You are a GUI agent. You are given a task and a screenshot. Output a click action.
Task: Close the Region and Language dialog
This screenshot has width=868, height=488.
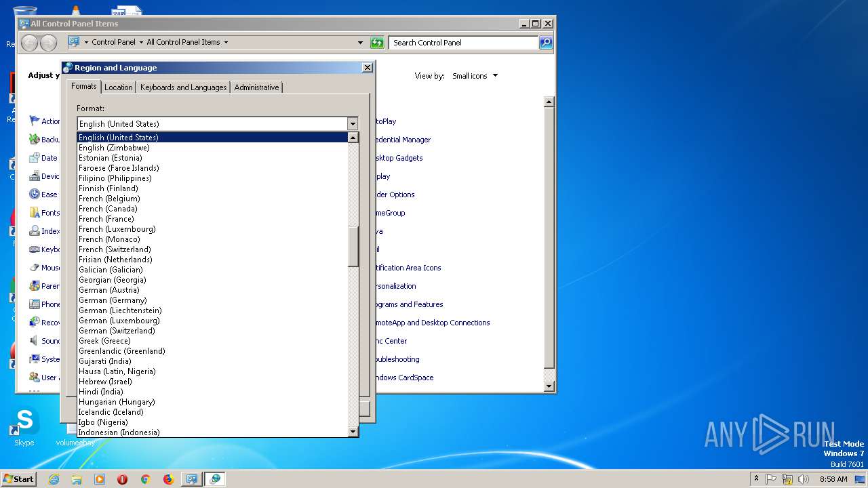(367, 68)
